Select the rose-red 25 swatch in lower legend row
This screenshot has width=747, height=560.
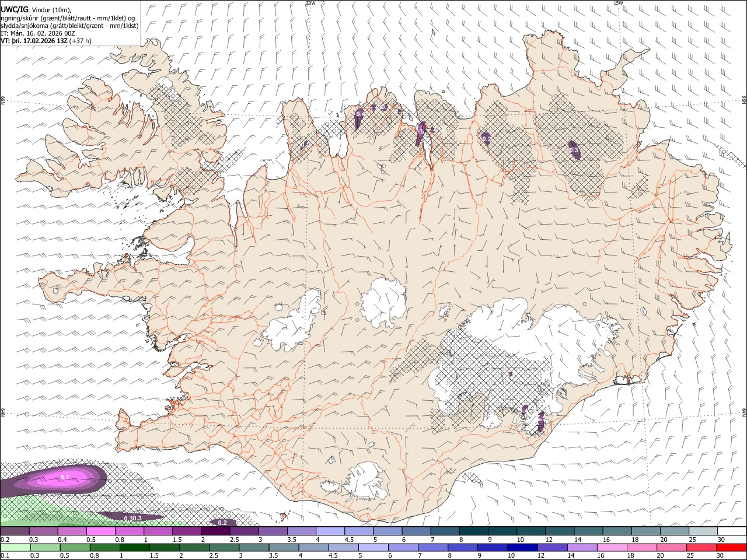coord(701,547)
